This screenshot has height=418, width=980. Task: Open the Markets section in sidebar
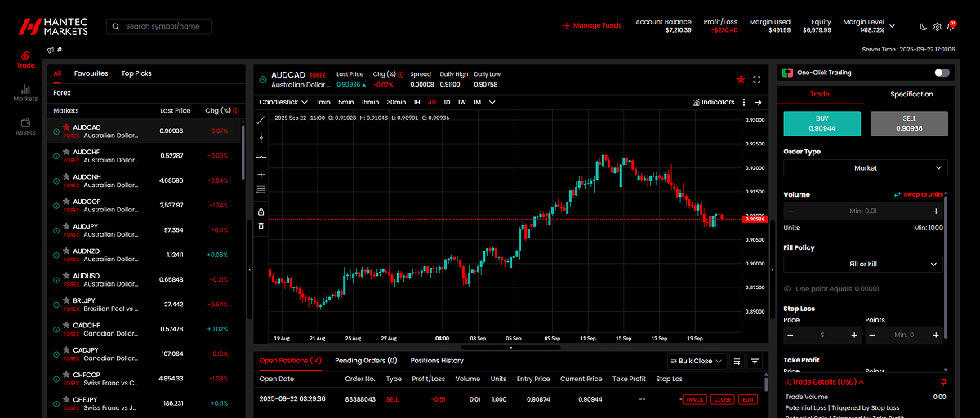coord(25,93)
